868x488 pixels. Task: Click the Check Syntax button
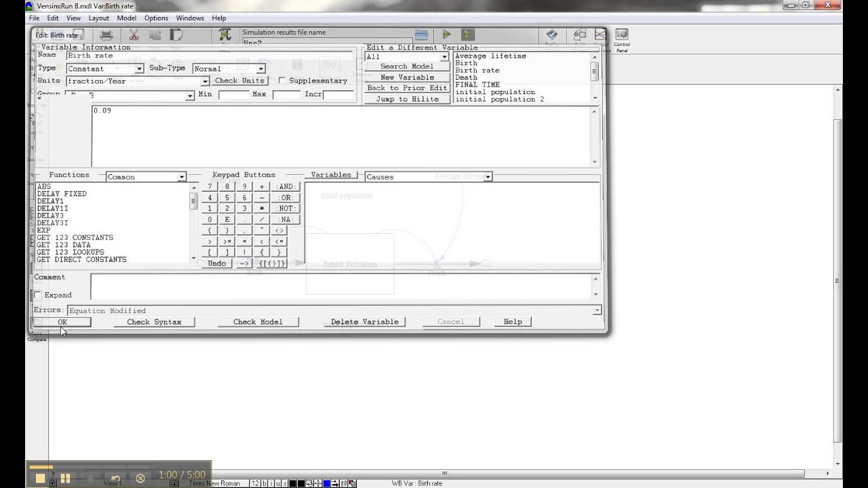pos(154,322)
